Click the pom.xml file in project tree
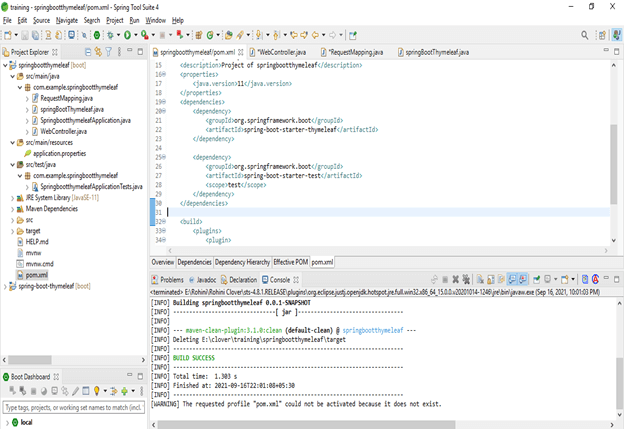Image resolution: width=624 pixels, height=429 pixels. pyautogui.click(x=36, y=274)
